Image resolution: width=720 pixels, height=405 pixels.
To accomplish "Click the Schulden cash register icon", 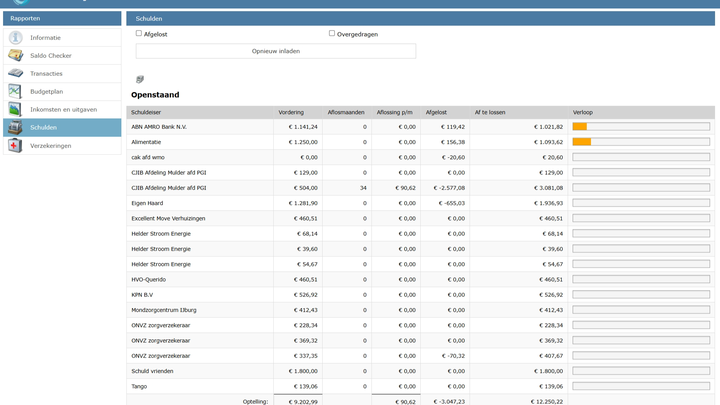I will pos(15,128).
